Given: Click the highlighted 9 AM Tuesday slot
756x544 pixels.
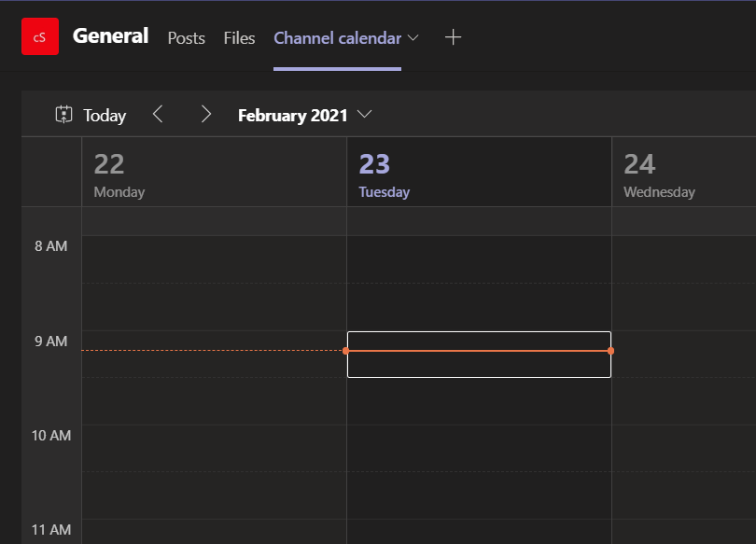Looking at the screenshot, I should click(x=479, y=365).
